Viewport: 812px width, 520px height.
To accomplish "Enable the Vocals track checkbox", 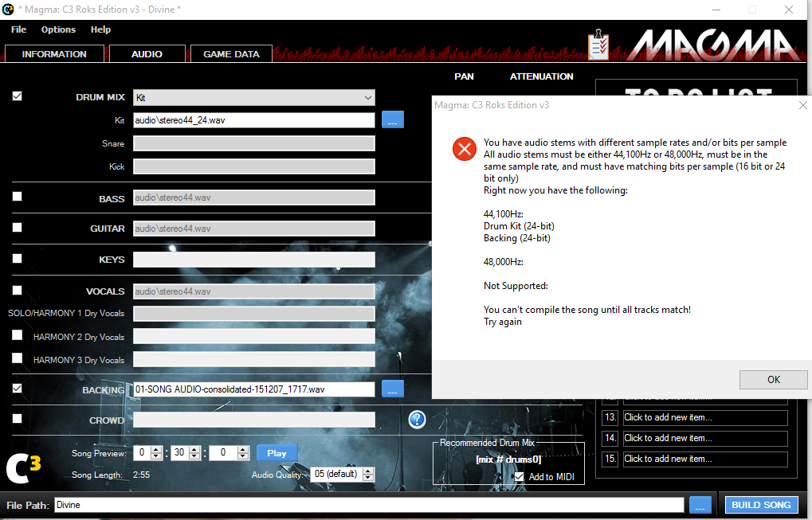I will pos(17,291).
